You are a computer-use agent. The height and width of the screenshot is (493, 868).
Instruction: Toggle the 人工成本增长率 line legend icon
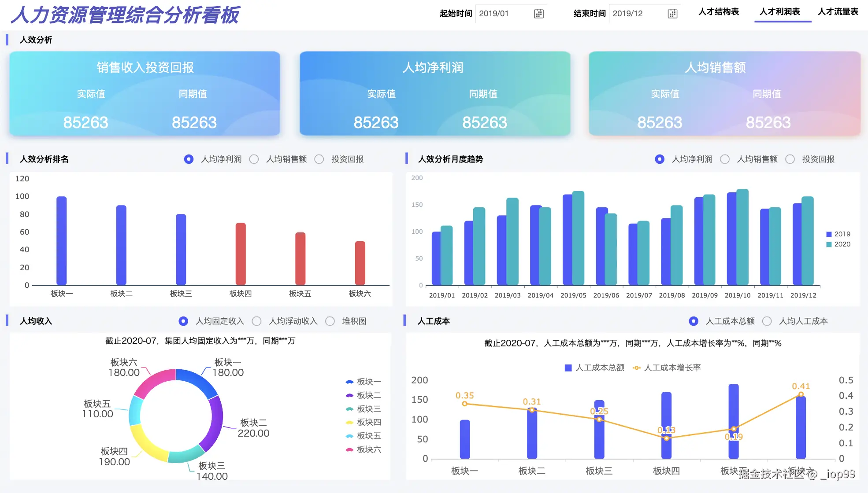click(x=637, y=368)
